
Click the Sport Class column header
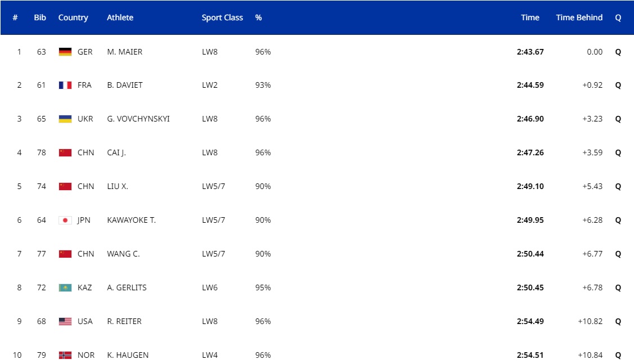(x=222, y=17)
